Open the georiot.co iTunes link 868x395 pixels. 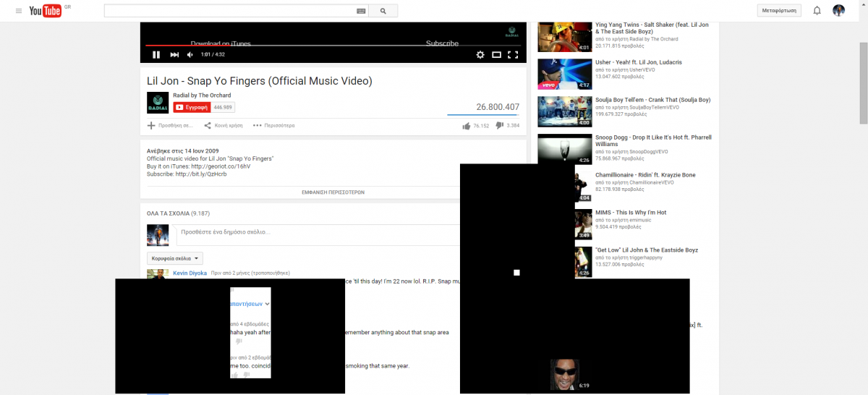tap(221, 166)
